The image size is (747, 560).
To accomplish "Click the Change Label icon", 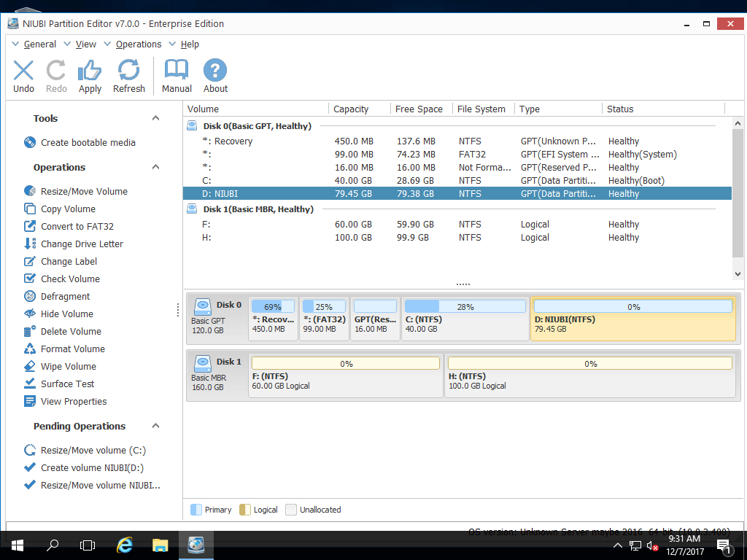I will pyautogui.click(x=29, y=262).
